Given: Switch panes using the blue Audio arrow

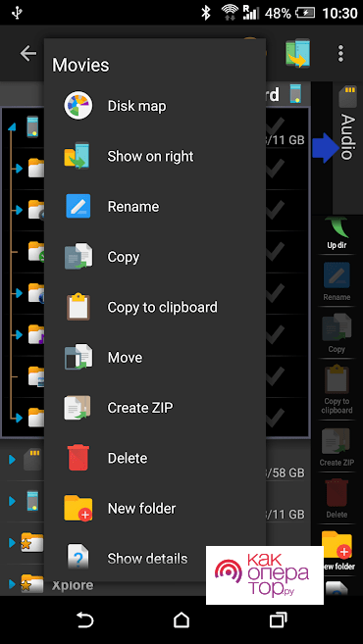Looking at the screenshot, I should point(324,148).
